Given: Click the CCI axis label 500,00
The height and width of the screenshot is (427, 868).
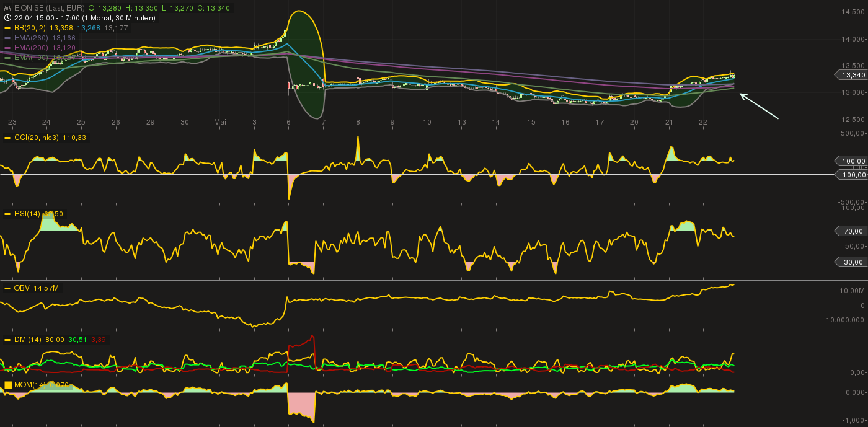Looking at the screenshot, I should tap(853, 133).
